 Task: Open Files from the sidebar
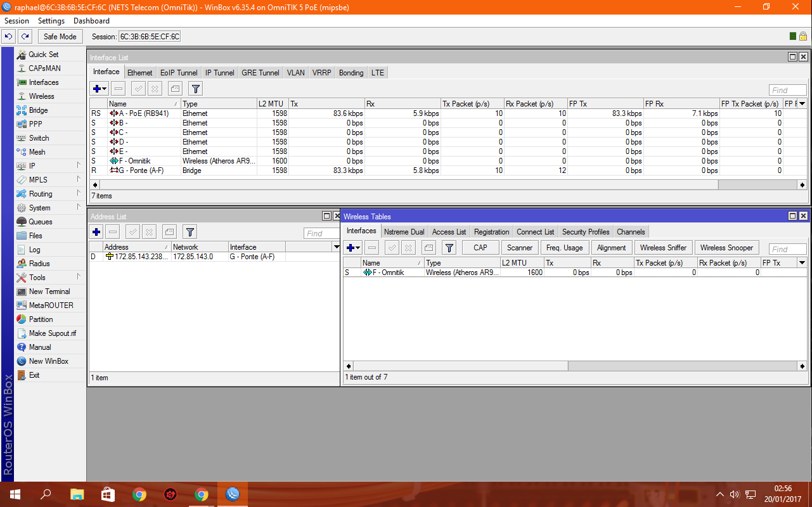tap(35, 236)
